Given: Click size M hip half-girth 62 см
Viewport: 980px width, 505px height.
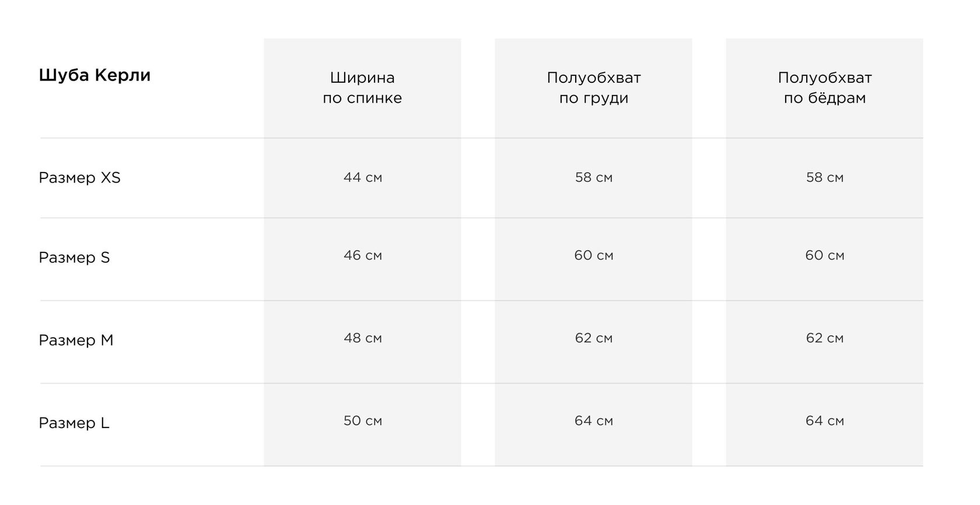Looking at the screenshot, I should (824, 338).
